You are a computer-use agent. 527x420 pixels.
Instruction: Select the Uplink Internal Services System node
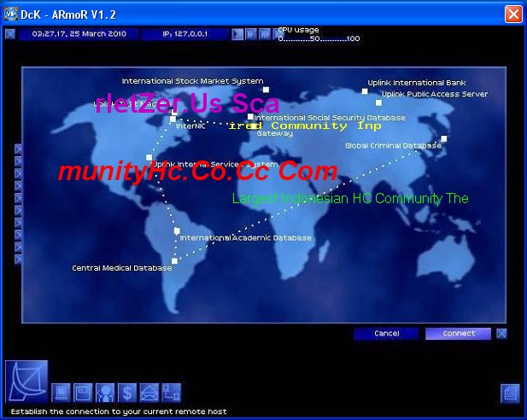(x=149, y=157)
